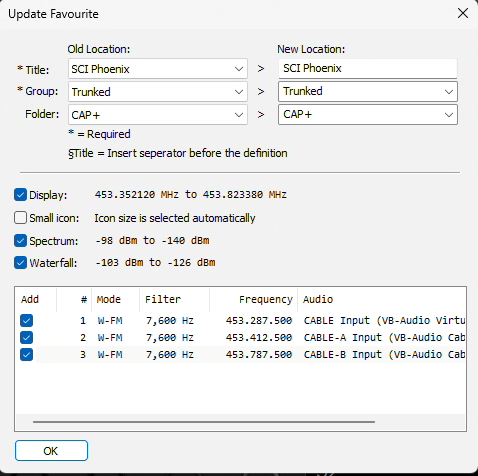This screenshot has height=476, width=478.
Task: Uncheck Add for row 453.787.500
Action: tap(26, 355)
